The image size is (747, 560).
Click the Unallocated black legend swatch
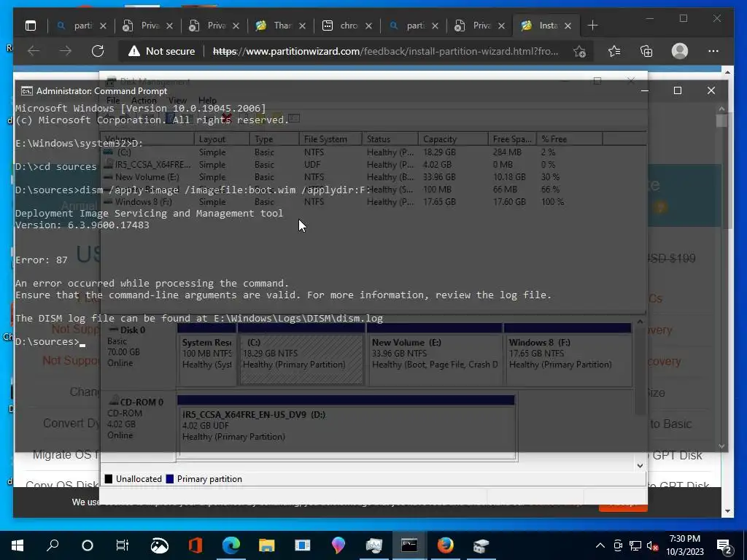[109, 479]
